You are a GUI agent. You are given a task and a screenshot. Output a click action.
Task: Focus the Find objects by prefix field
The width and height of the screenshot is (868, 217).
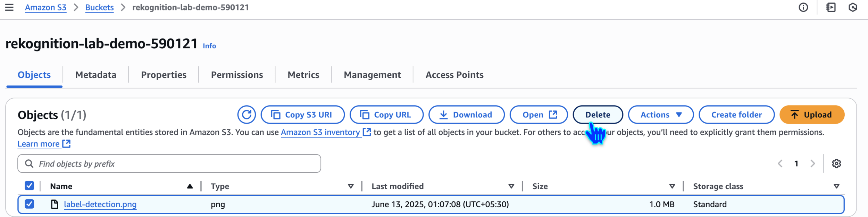pos(169,164)
